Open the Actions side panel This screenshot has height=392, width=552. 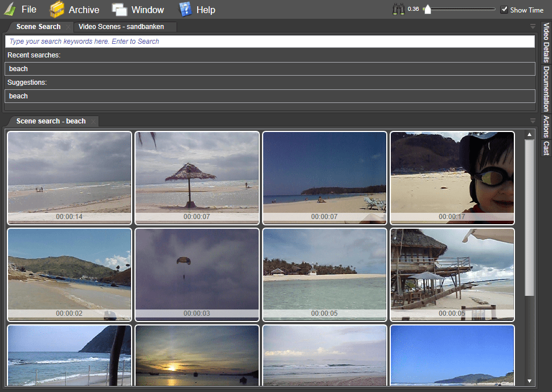click(546, 126)
